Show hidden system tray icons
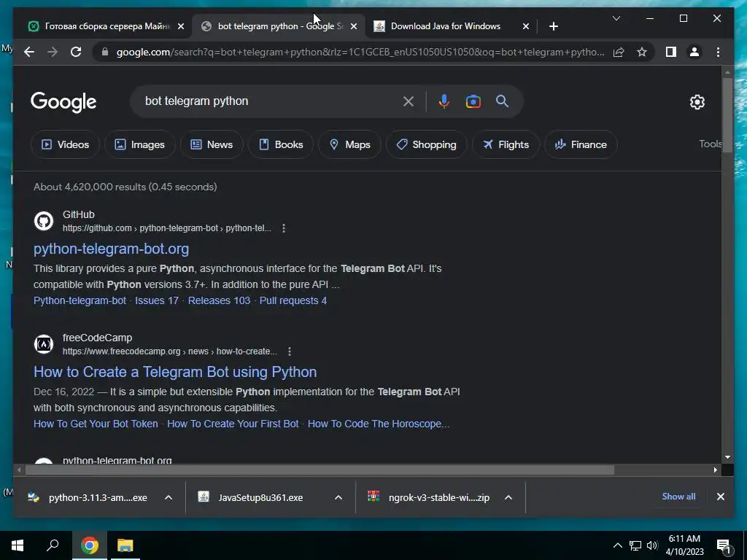 617,545
